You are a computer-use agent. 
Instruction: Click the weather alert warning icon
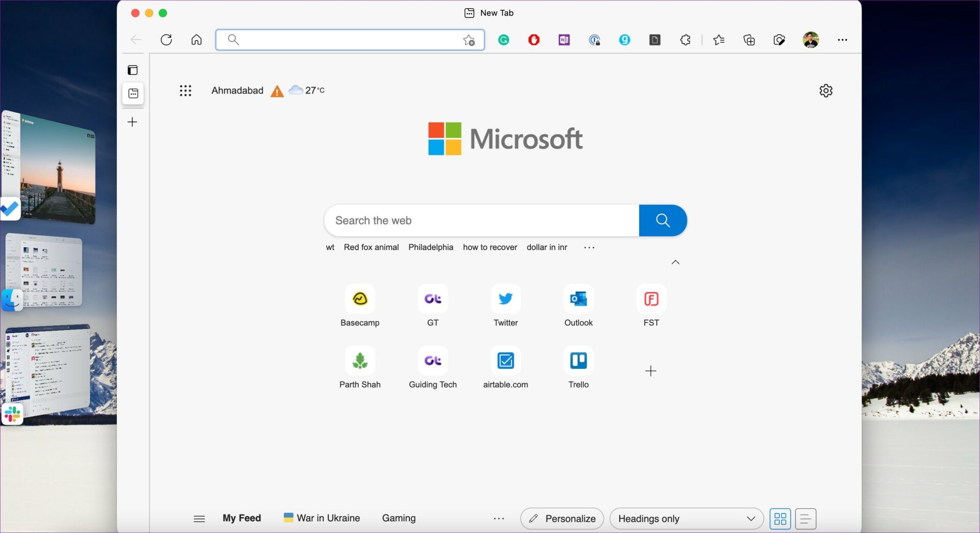click(x=277, y=91)
